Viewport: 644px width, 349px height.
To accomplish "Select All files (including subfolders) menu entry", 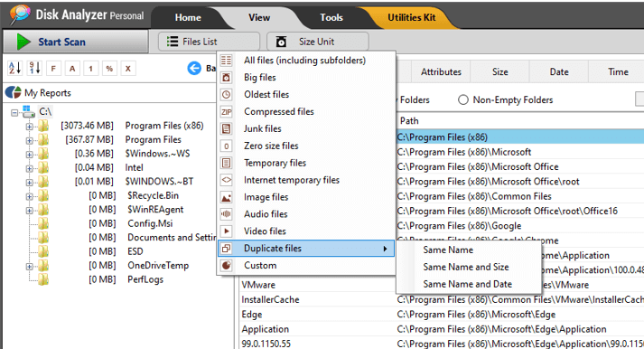I will pos(304,61).
